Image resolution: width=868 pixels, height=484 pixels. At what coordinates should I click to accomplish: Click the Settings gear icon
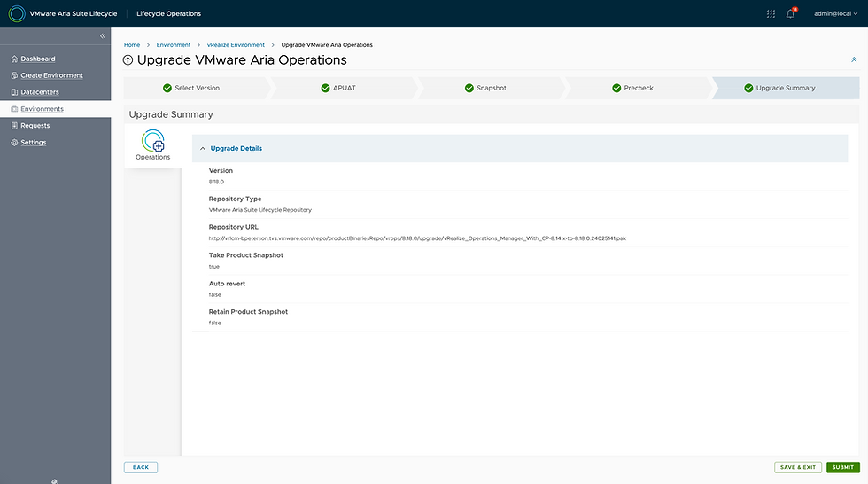14,143
